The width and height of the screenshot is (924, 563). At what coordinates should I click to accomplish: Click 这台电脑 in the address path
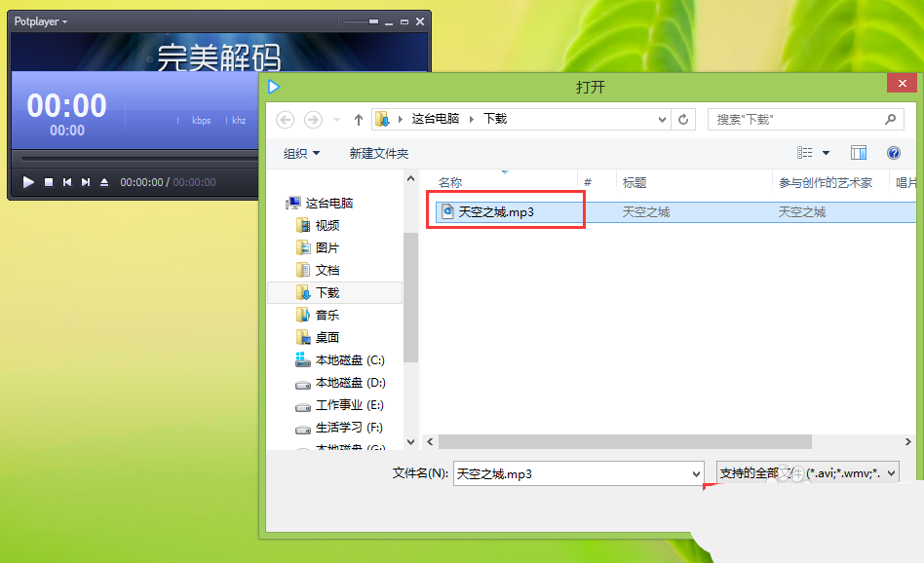435,119
